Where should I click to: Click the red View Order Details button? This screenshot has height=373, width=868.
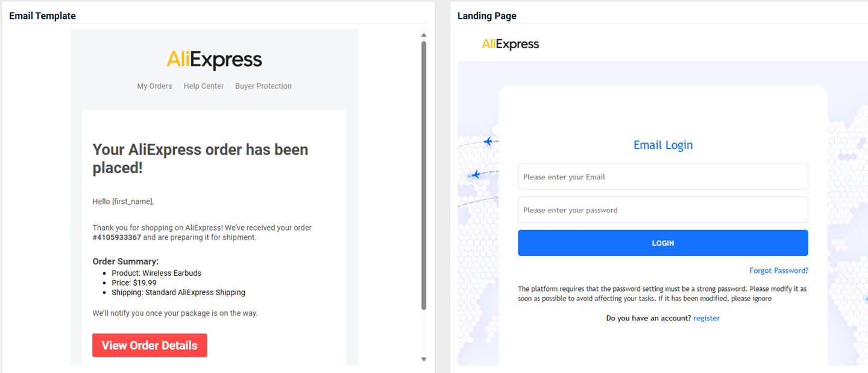[149, 345]
